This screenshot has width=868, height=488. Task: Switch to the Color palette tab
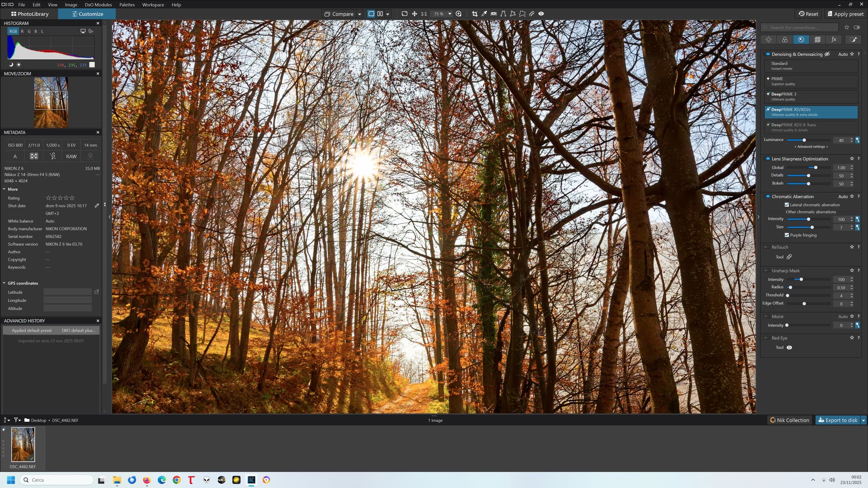(785, 40)
